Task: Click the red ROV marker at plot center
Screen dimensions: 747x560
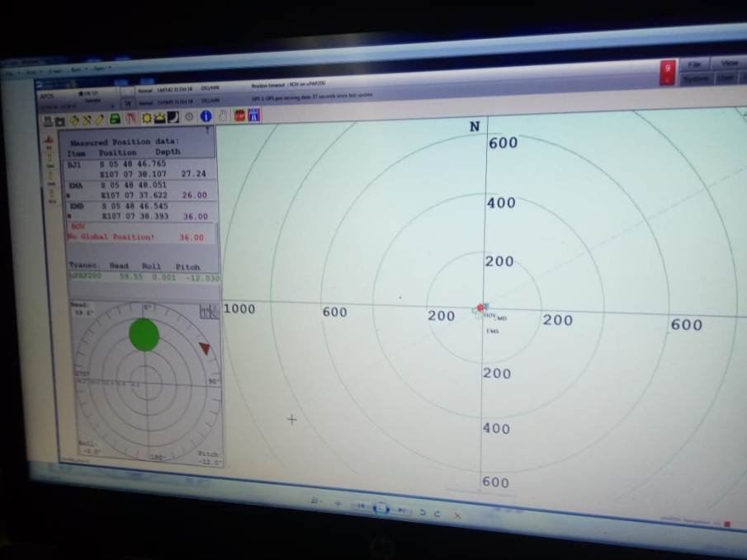Action: (x=480, y=308)
